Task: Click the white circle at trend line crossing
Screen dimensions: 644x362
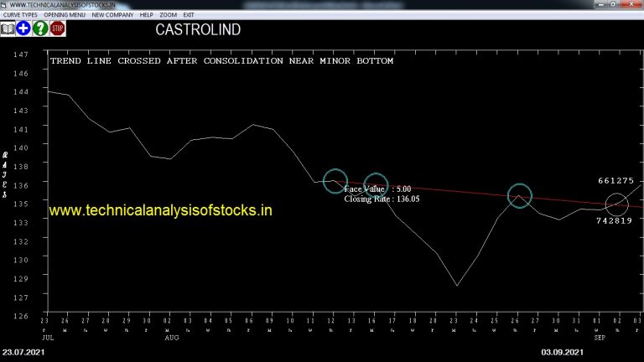Action: coord(616,204)
